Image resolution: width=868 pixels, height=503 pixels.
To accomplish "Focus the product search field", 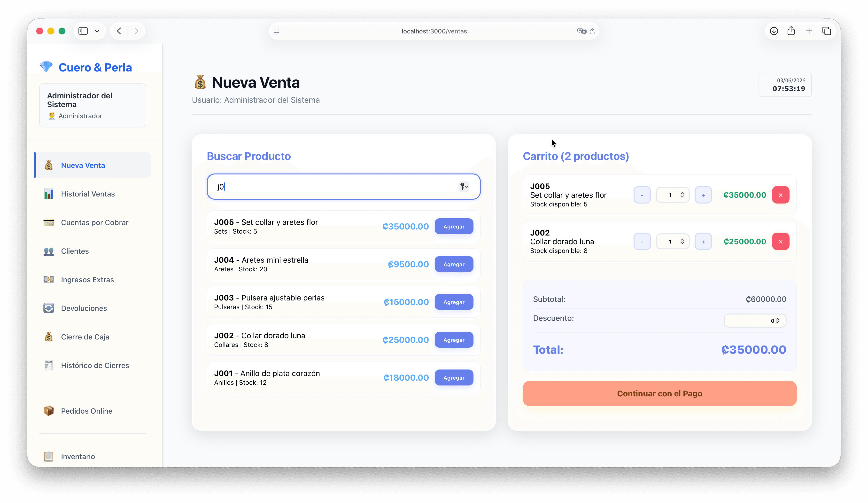I will (x=343, y=186).
